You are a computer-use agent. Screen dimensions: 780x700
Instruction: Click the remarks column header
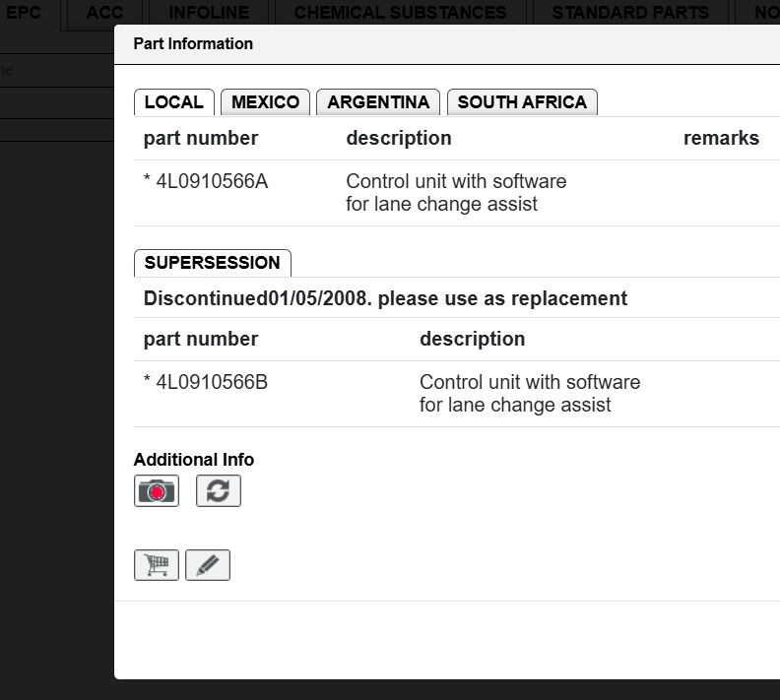[721, 138]
